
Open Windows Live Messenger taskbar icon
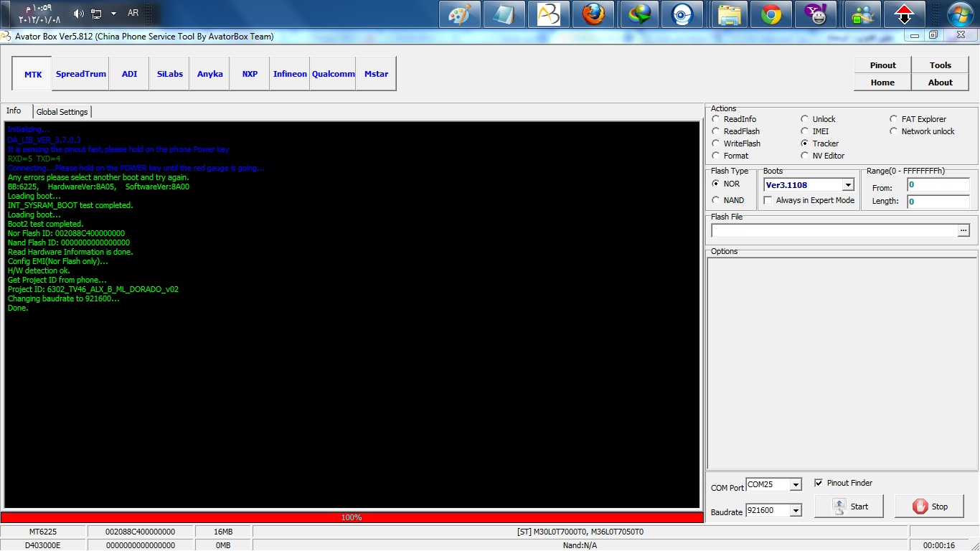pos(862,14)
